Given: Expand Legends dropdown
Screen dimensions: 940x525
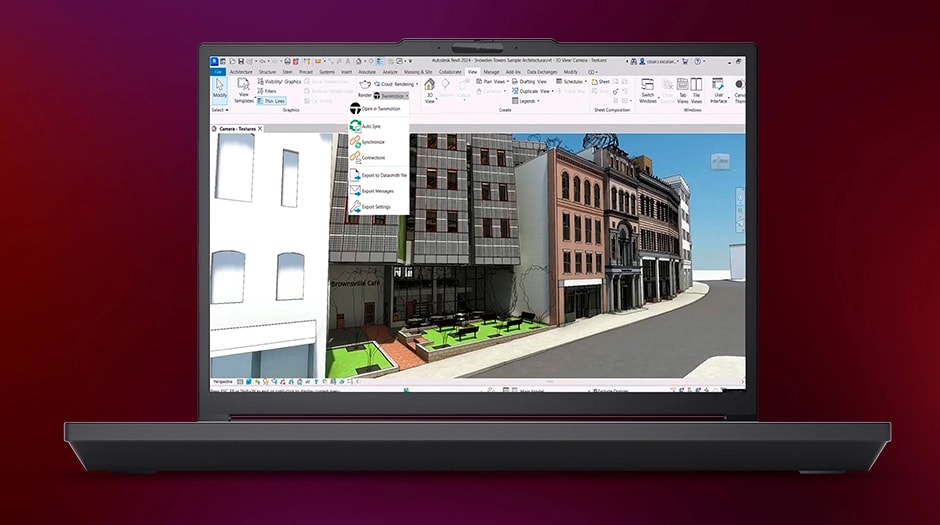Looking at the screenshot, I should click(x=526, y=101).
